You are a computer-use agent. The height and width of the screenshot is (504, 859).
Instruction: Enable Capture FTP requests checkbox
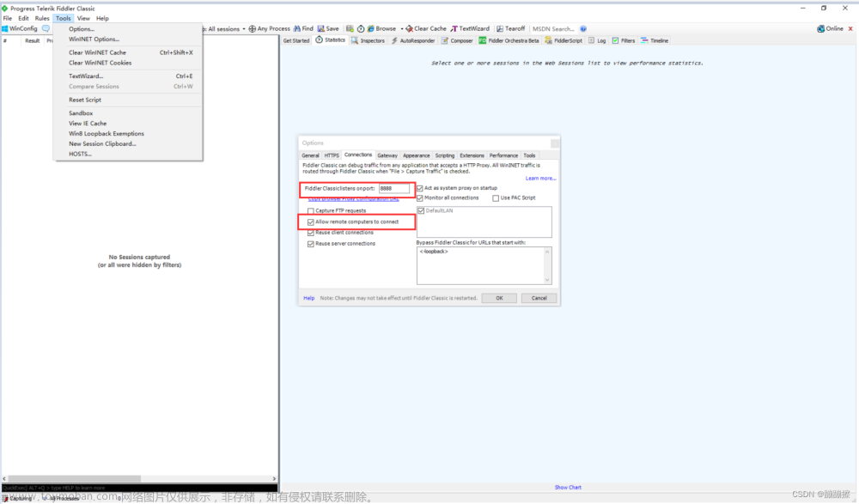click(x=311, y=211)
